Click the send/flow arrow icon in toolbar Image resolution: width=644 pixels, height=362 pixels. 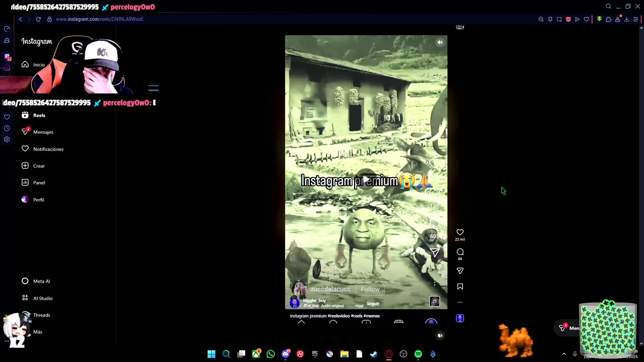click(x=577, y=19)
